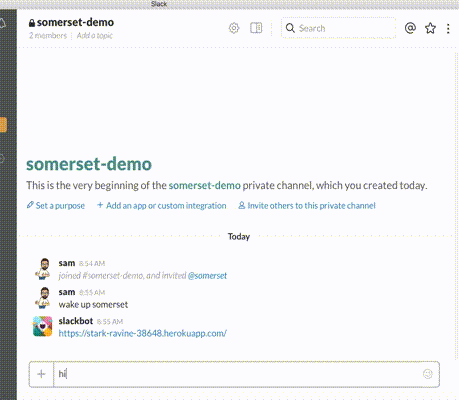Screen dimensions: 459x400
Task: Click sam's name on the wake up message
Action: click(67, 292)
